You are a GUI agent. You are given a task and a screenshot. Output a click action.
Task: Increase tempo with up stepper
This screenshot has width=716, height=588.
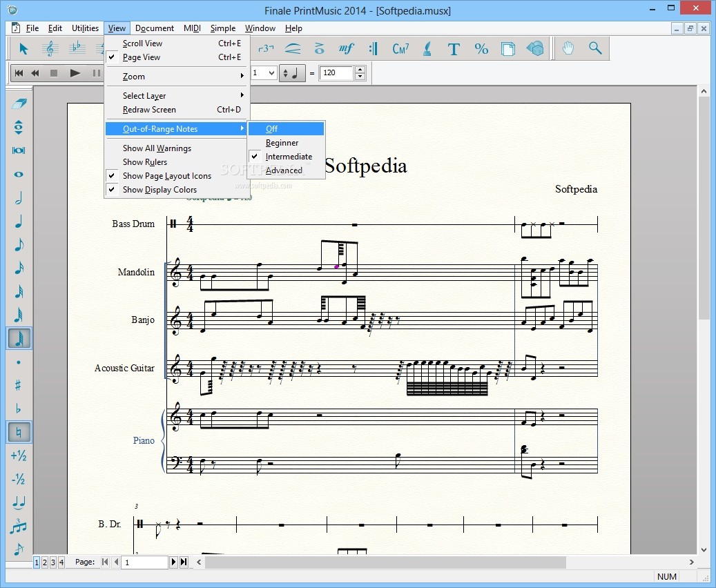coord(360,70)
